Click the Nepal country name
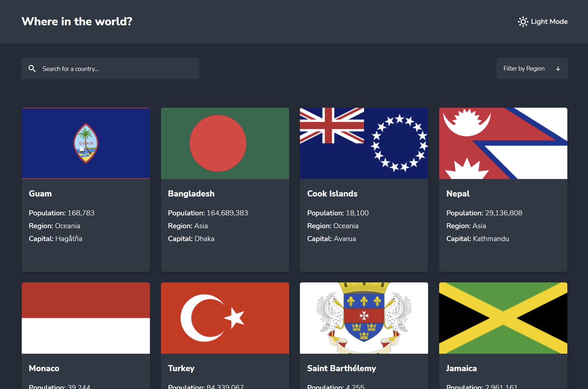 (458, 194)
